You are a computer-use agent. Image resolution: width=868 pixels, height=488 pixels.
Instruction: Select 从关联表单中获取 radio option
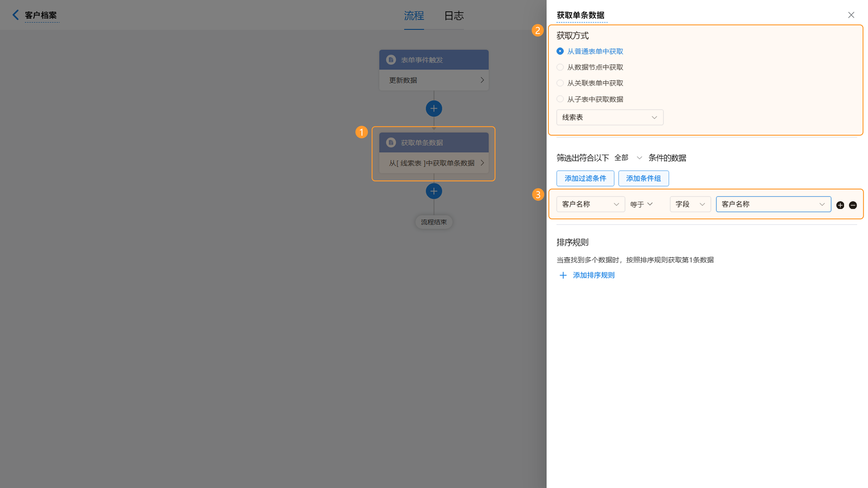tap(560, 83)
